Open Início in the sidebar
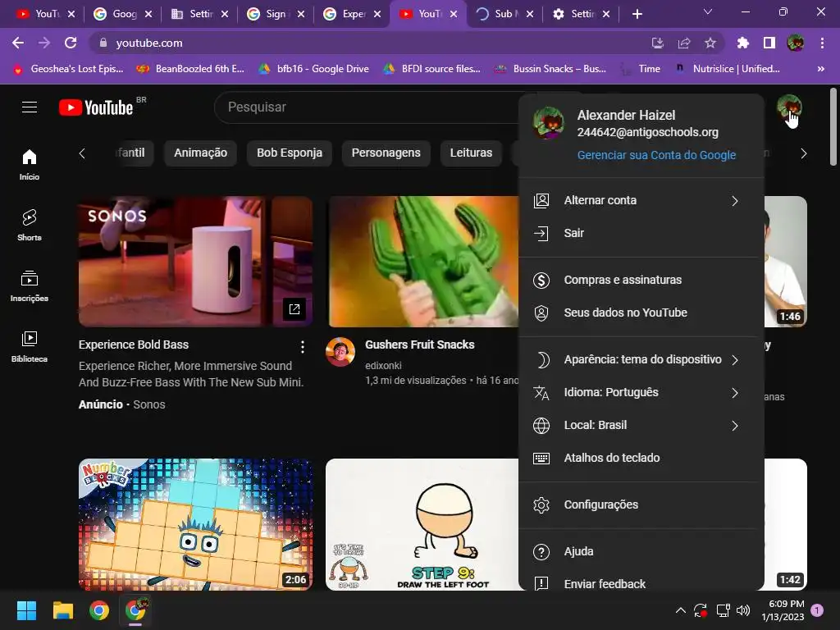Screen dimensions: 840x630 pos(30,164)
